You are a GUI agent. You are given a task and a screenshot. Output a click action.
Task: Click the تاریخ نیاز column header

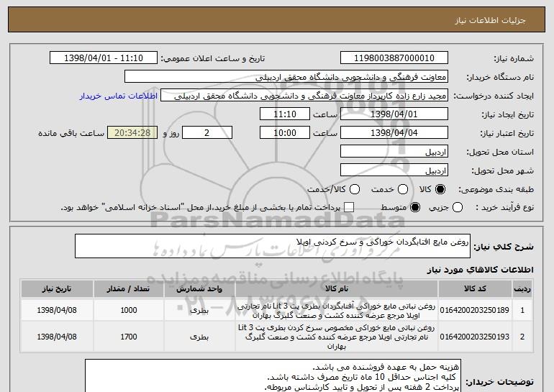(57, 289)
